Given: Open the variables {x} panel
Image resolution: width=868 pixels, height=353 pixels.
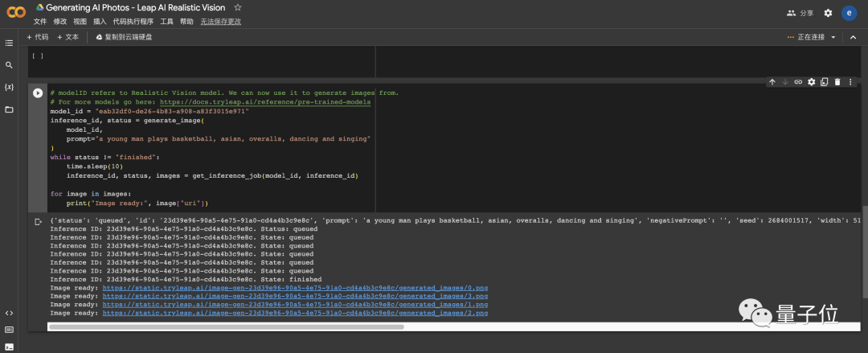Looking at the screenshot, I should 9,87.
